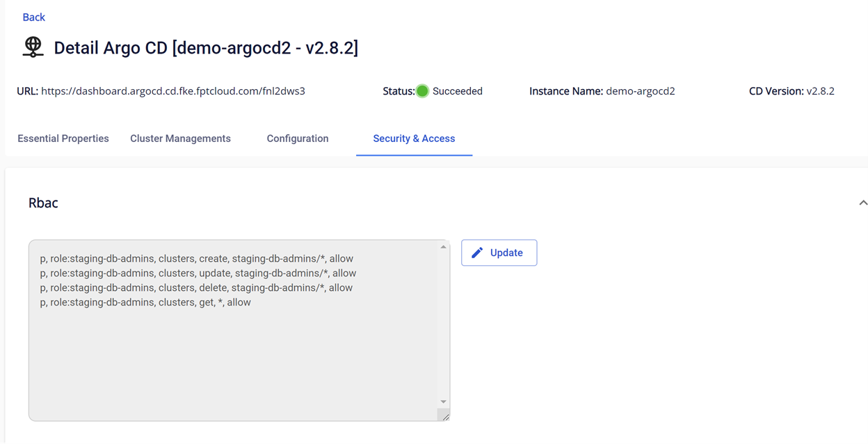The image size is (868, 444).
Task: Click the pencil icon inside Update button
Action: pos(477,253)
